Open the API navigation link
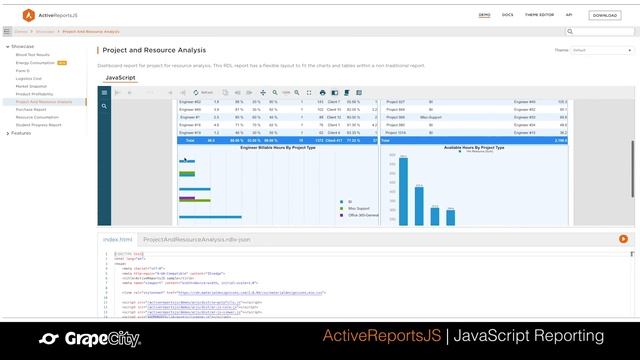640x360 pixels. coord(569,15)
